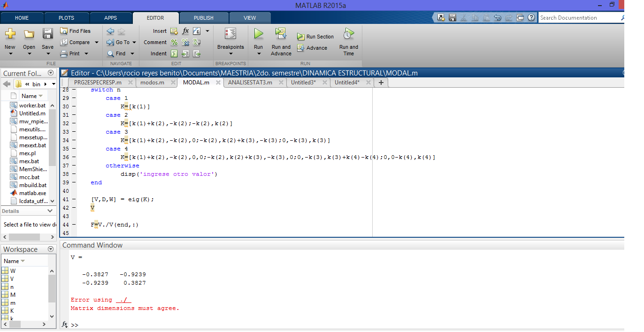644x332 pixels.
Task: Click the Insert Section icon
Action: point(174,31)
